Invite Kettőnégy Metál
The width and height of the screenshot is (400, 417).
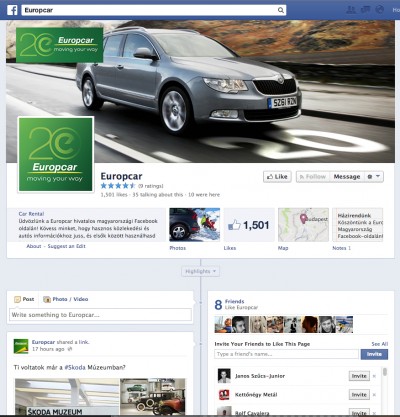coord(359,395)
